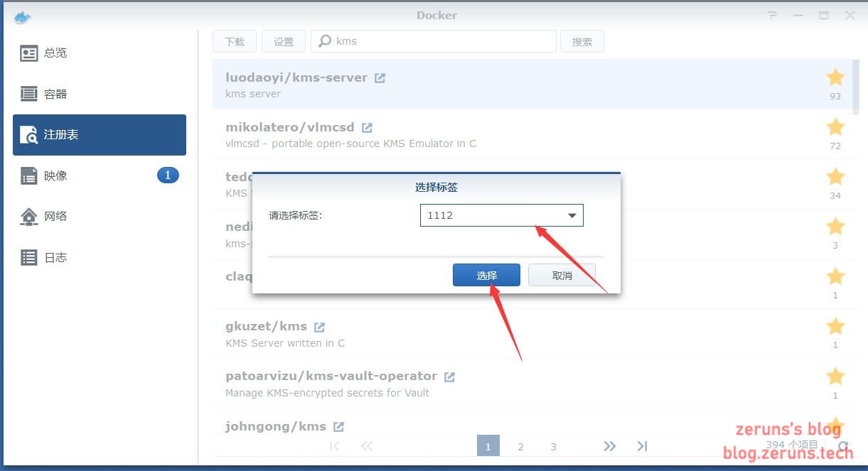Expand the tag selection dropdown arrow
The image size is (868, 471).
[x=572, y=216]
